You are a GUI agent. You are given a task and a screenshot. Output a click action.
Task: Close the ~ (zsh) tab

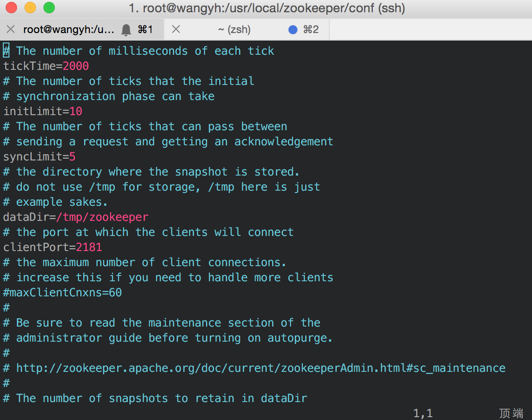[x=176, y=30]
